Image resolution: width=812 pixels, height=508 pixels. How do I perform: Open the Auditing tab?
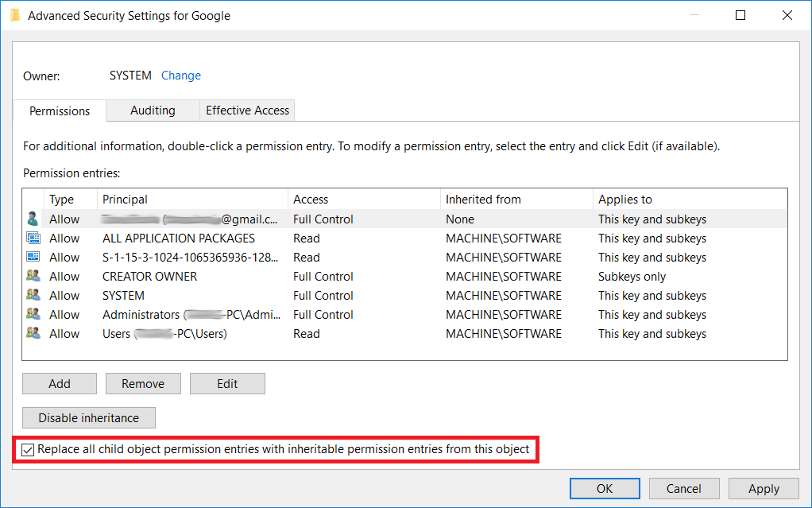click(x=153, y=111)
